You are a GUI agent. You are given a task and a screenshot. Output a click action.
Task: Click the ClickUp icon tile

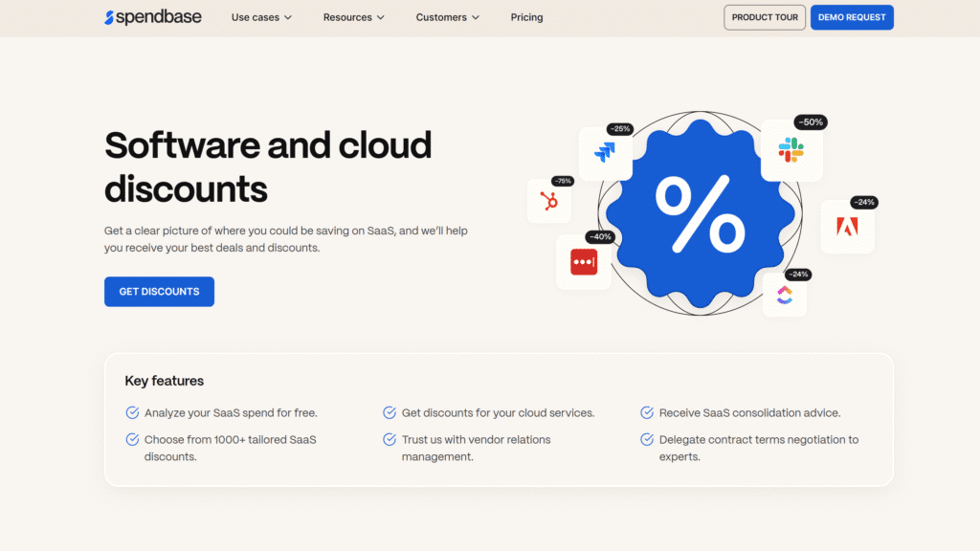[785, 296]
